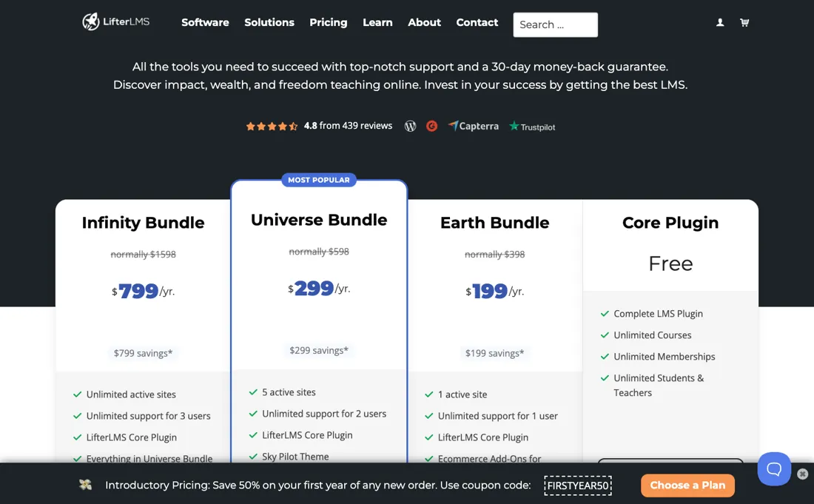814x504 pixels.
Task: Click the $799/yr price
Action: pos(143,291)
